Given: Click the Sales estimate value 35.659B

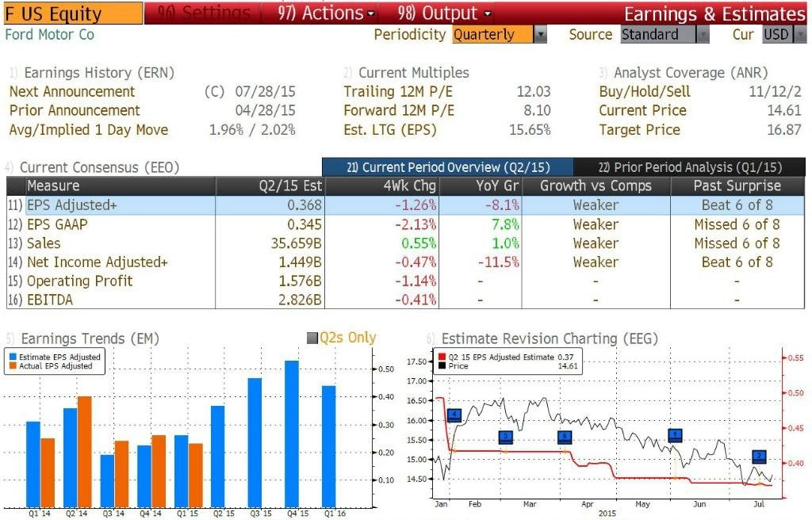Looking at the screenshot, I should pos(297,243).
